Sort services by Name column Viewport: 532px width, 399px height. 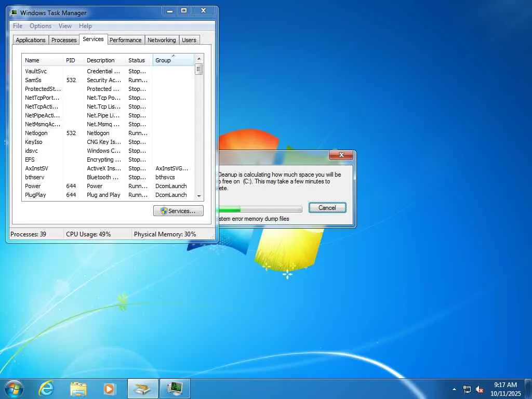43,60
